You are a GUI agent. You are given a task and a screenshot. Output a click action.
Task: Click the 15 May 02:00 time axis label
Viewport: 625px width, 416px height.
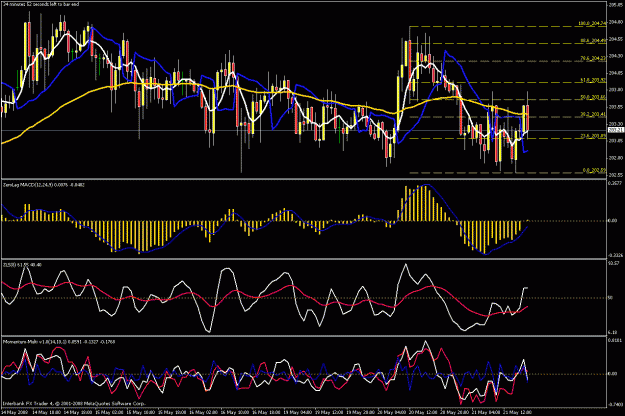(108, 412)
